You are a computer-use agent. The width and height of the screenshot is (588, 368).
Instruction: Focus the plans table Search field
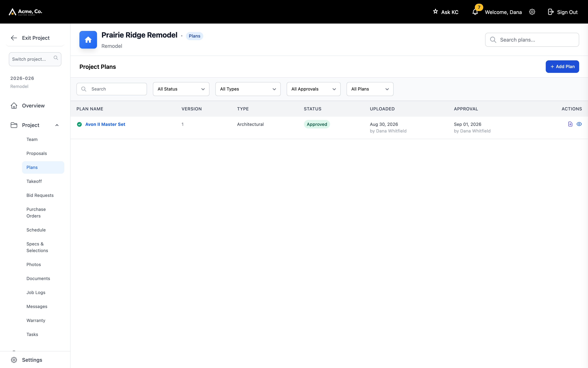(112, 89)
